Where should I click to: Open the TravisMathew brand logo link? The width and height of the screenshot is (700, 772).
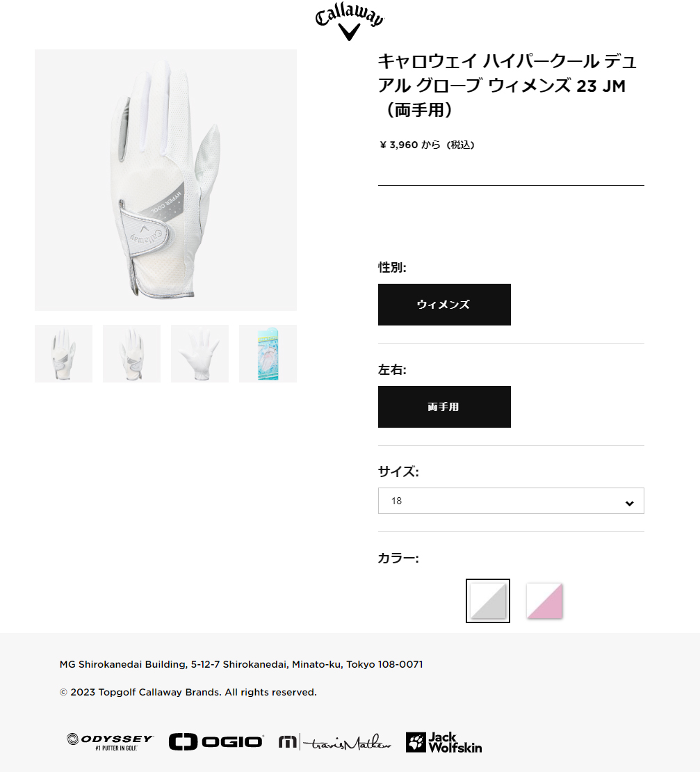334,742
